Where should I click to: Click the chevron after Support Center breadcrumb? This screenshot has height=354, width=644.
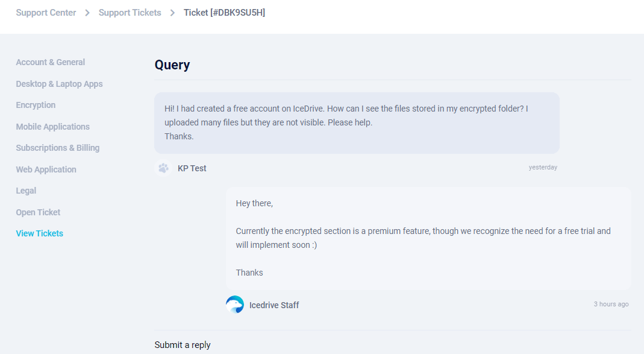pyautogui.click(x=87, y=13)
